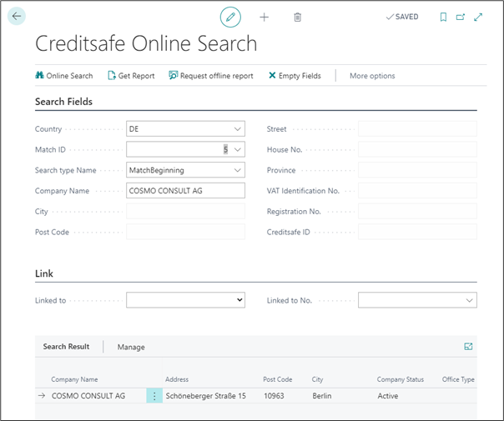Click the plus icon to create new
The height and width of the screenshot is (421, 504).
pos(265,17)
